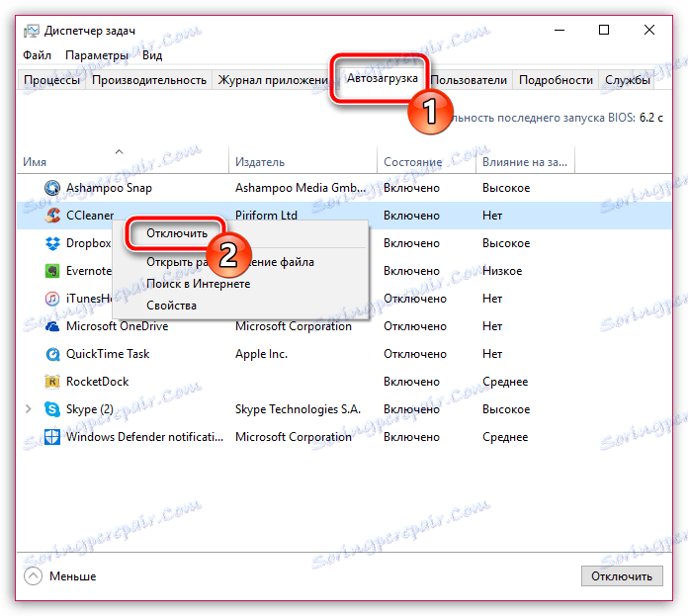Choose Отключить in the context menu
The width and height of the screenshot is (688, 616).
pyautogui.click(x=177, y=233)
